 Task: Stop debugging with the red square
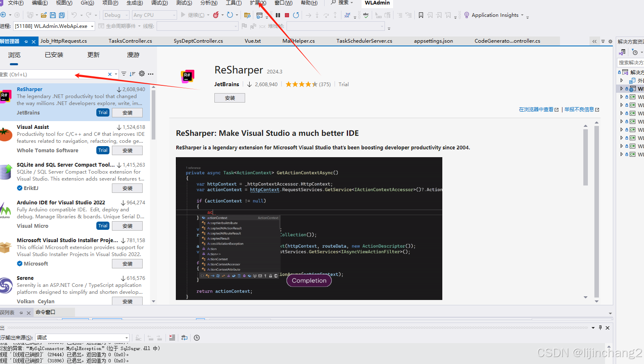click(x=287, y=15)
